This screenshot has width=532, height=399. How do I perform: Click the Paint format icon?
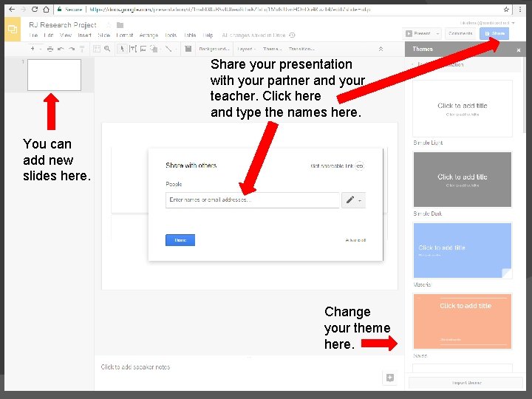tap(82, 50)
